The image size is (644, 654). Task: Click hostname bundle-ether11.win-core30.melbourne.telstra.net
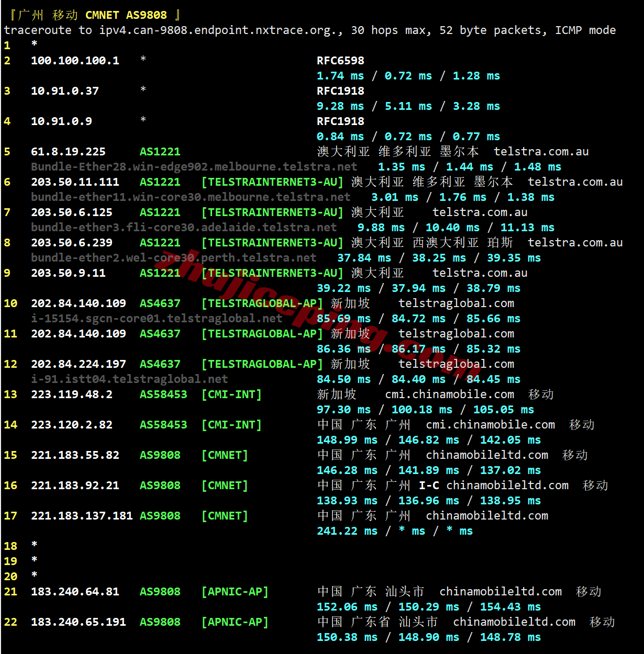pos(191,197)
